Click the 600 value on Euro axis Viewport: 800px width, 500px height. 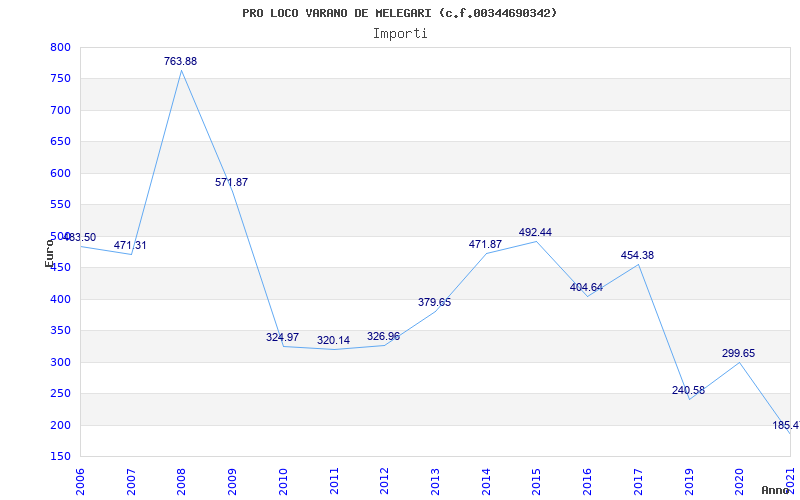tap(60, 173)
